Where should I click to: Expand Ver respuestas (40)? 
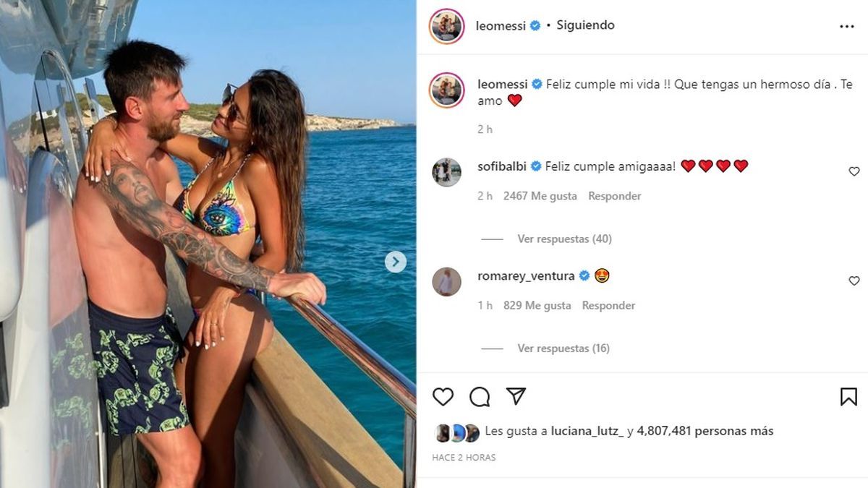point(564,239)
